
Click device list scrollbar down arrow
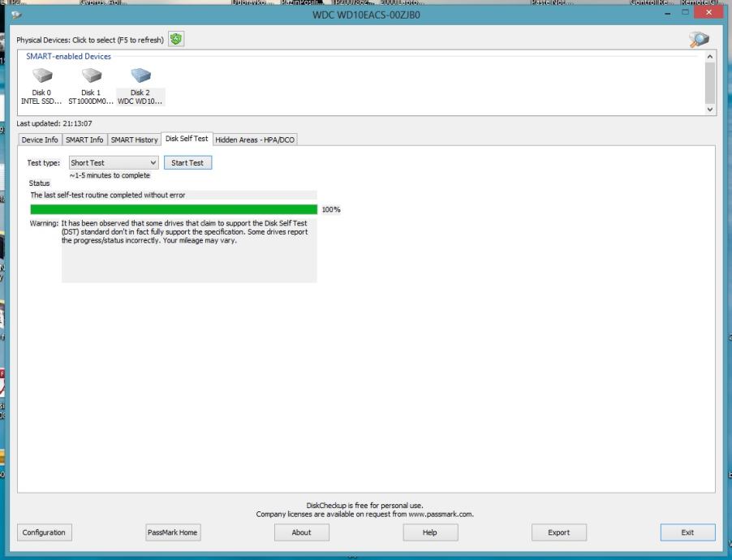(710, 110)
